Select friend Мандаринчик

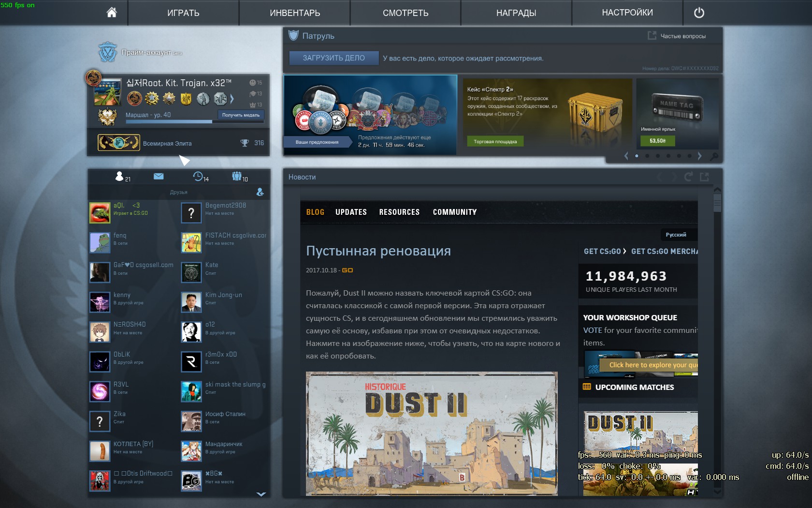click(225, 451)
